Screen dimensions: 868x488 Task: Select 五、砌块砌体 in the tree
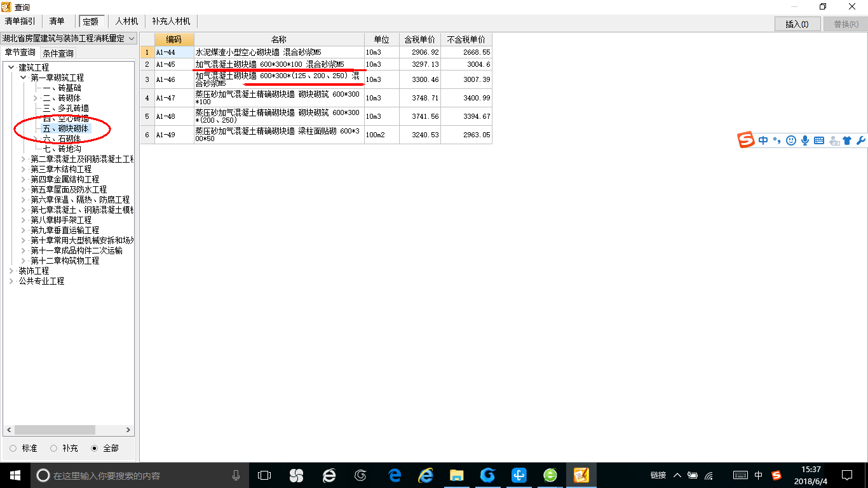click(65, 128)
